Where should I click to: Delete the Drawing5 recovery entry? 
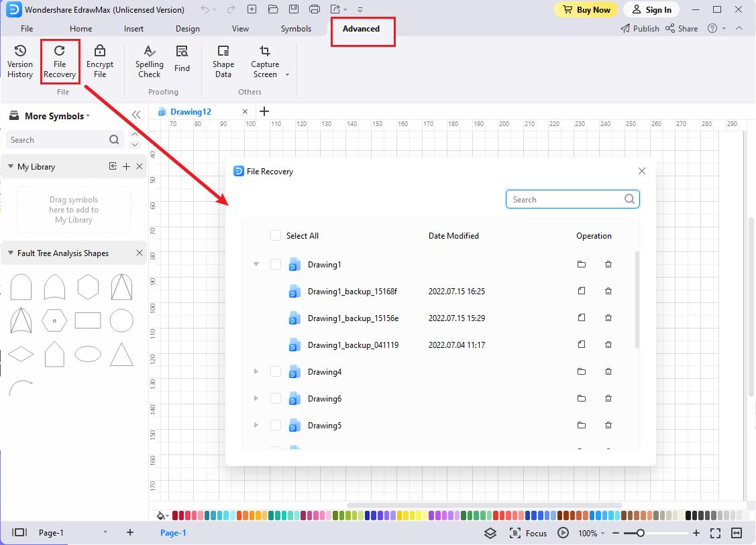point(608,425)
